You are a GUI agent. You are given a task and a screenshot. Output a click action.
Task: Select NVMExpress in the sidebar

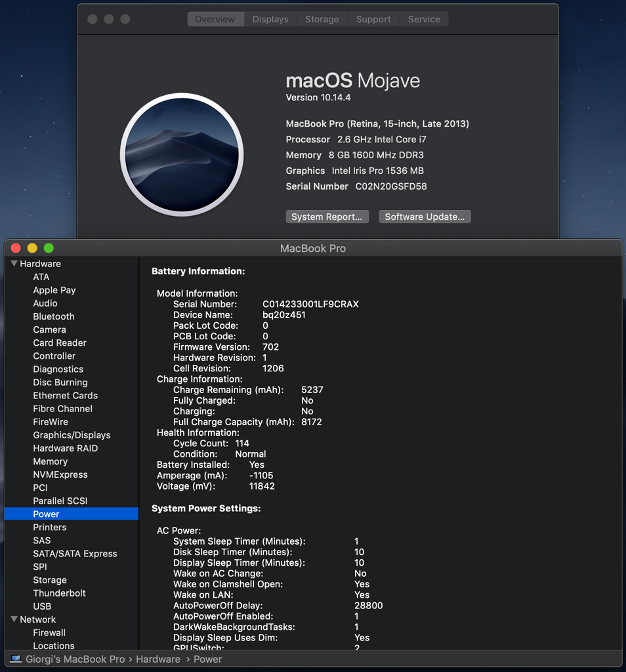coord(60,474)
